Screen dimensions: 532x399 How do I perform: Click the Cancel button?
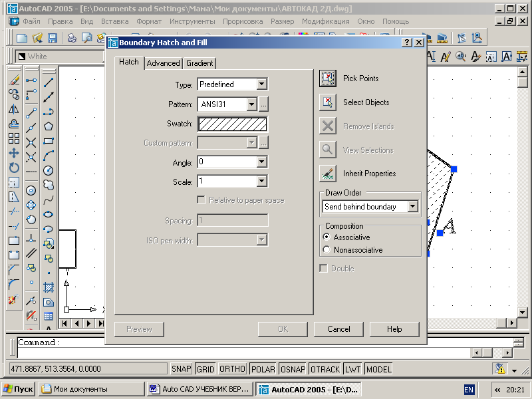pos(338,329)
